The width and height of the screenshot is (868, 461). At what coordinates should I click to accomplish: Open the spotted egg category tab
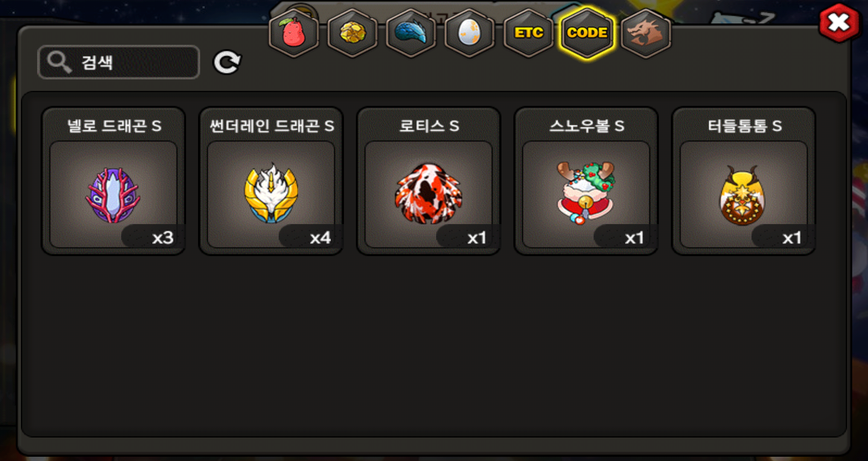click(469, 33)
